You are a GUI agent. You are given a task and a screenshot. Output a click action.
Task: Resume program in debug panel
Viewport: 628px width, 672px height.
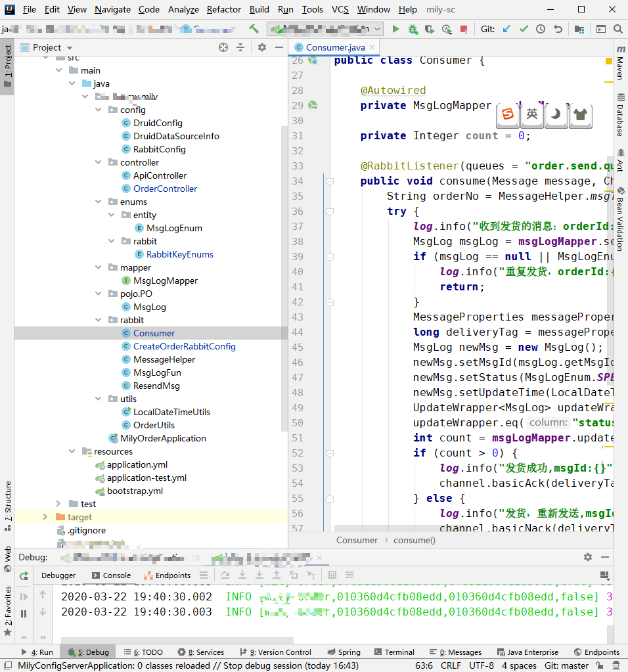coord(24,596)
